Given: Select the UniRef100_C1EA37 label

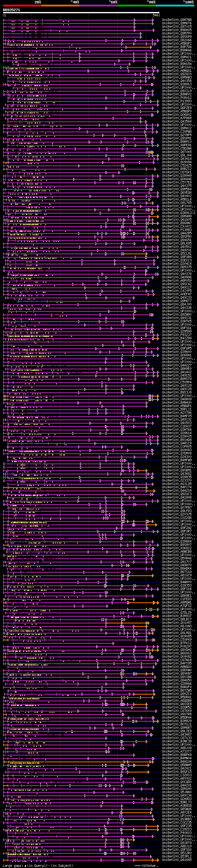Looking at the screenshot, I should pyautogui.click(x=177, y=426).
